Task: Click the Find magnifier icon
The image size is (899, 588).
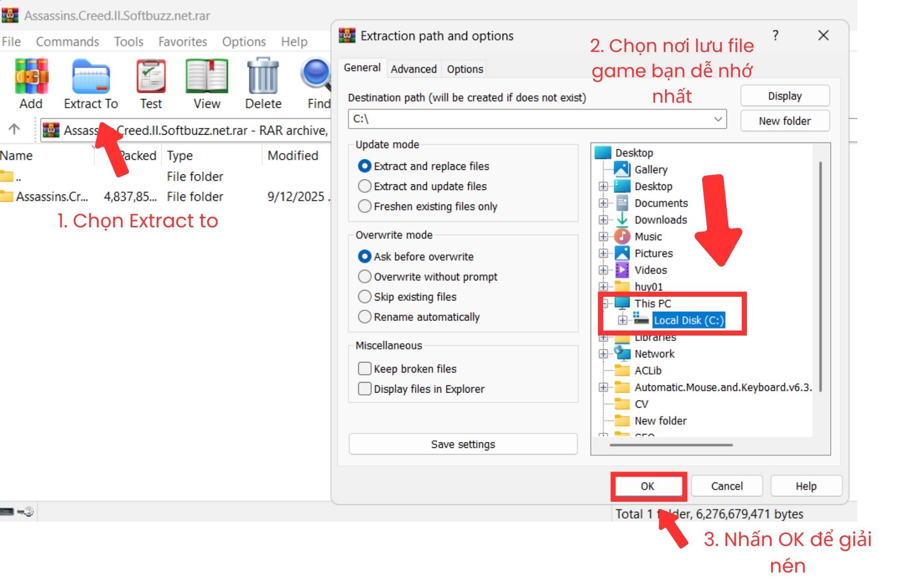Action: click(x=316, y=74)
